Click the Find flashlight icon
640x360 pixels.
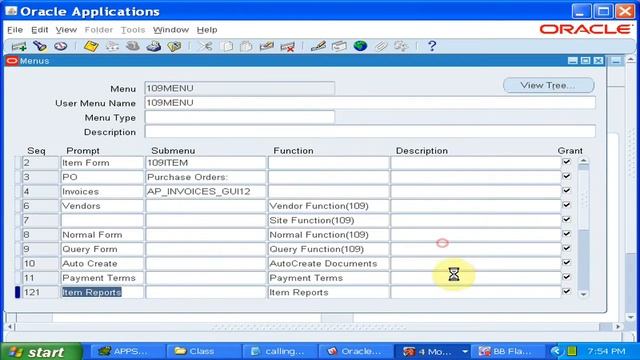click(40, 46)
